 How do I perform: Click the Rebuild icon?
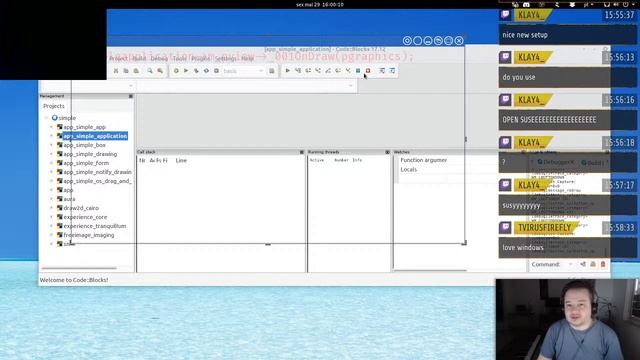click(x=207, y=71)
